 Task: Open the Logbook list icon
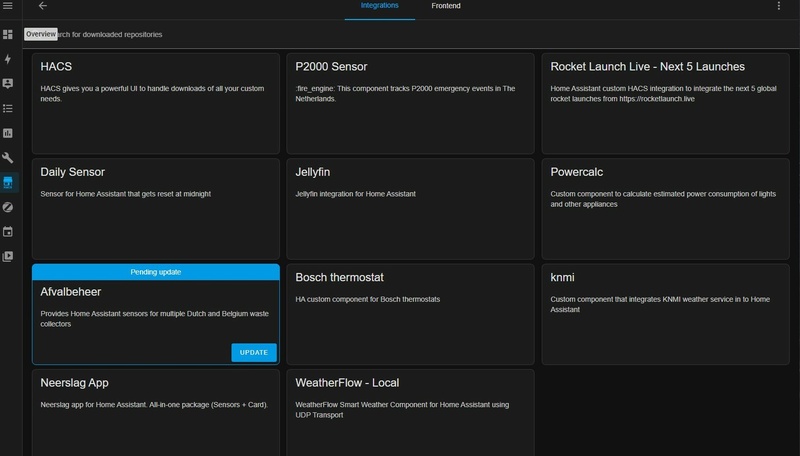coord(8,108)
